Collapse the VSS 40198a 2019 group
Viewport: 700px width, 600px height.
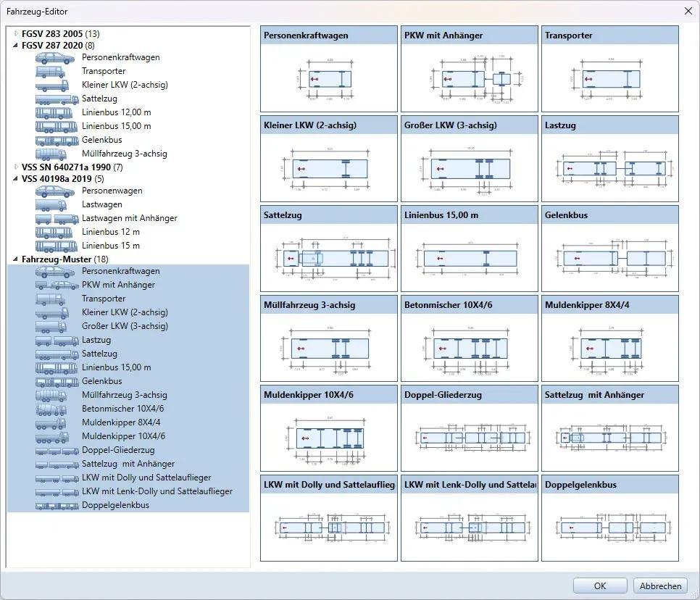tap(17, 178)
